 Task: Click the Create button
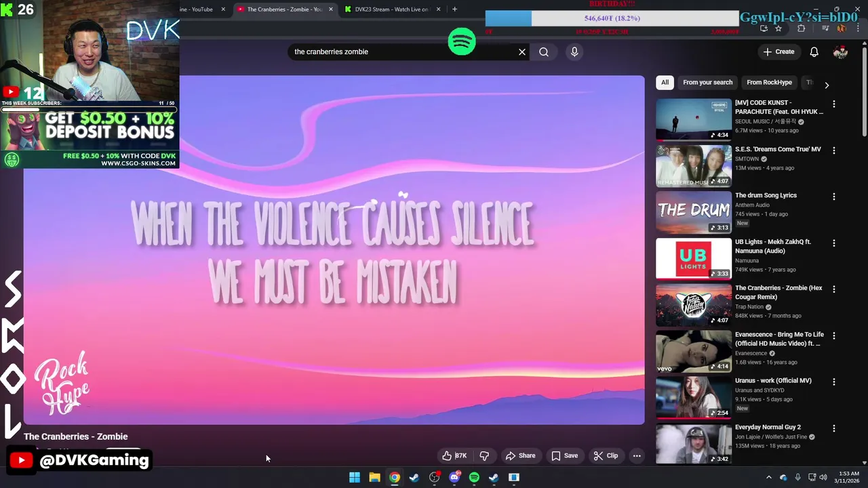[x=778, y=52]
